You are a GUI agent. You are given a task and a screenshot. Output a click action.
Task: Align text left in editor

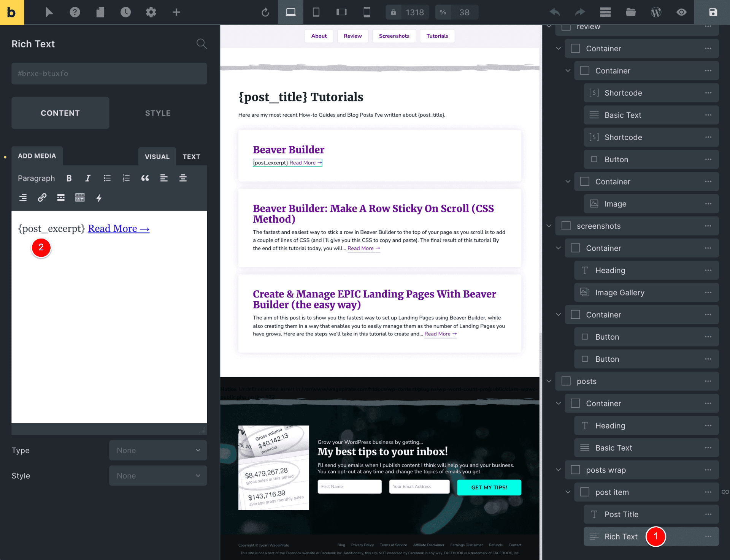[164, 178]
